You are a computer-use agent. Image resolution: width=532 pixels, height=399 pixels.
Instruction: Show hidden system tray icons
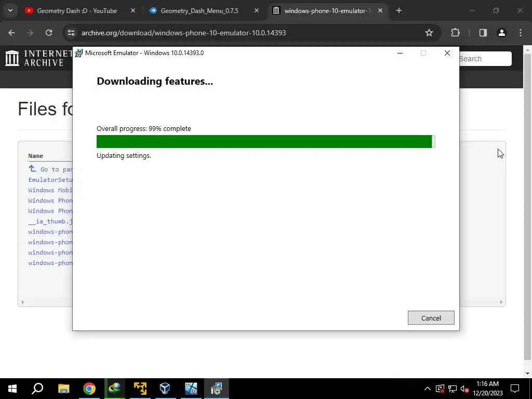coord(428,389)
